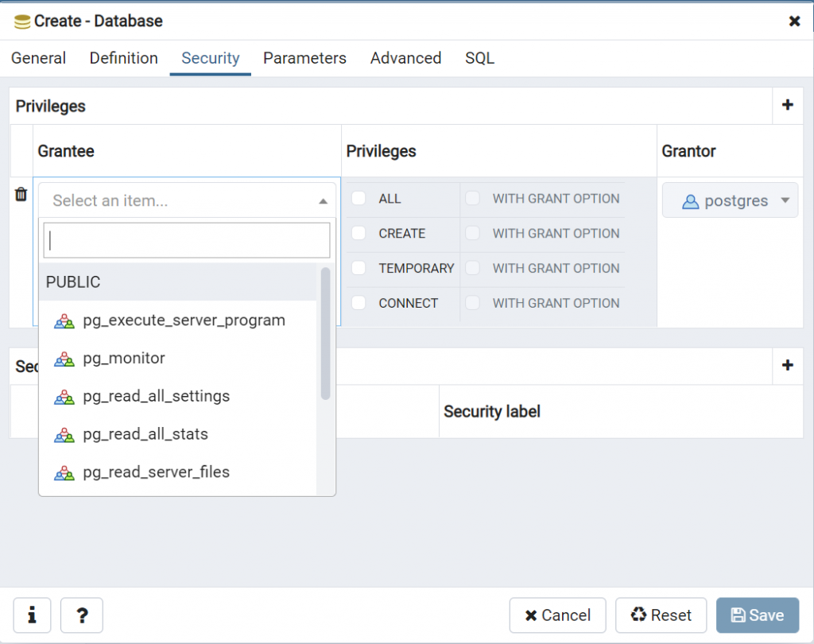Enable the CREATE privilege checkbox

click(359, 233)
